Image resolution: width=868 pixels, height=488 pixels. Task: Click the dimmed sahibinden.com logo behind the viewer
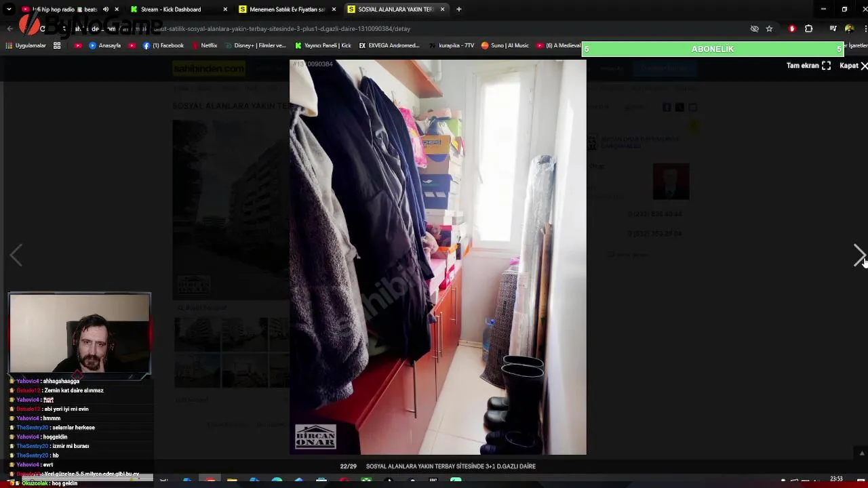click(x=208, y=68)
